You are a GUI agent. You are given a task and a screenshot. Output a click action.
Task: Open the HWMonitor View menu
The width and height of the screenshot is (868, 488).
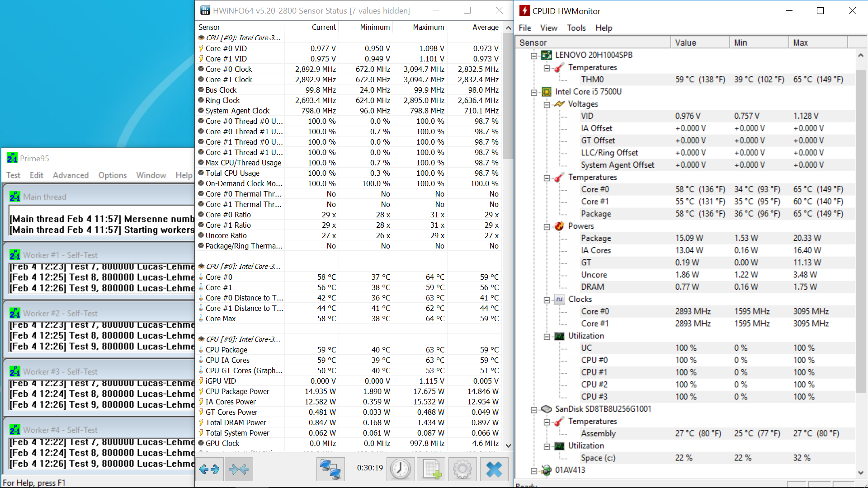point(549,28)
